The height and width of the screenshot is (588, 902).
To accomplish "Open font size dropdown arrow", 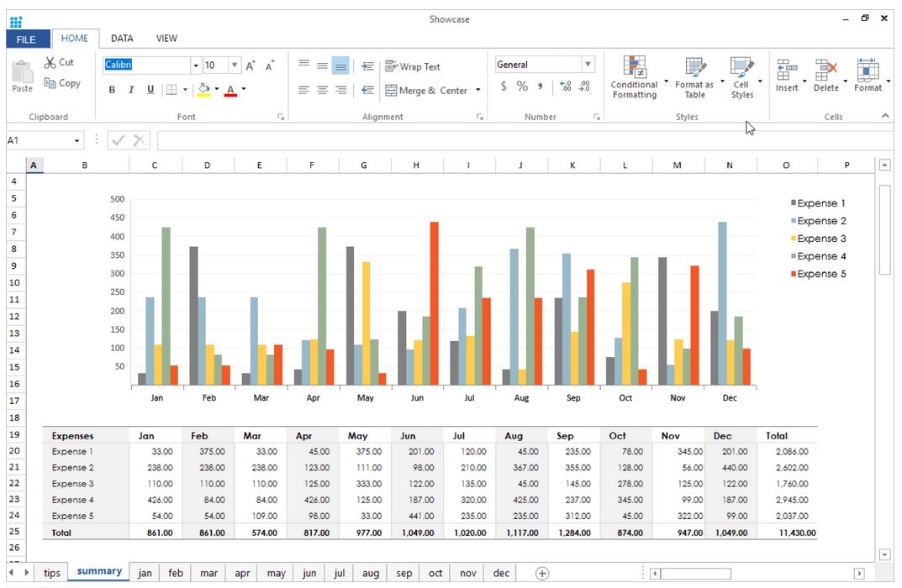I will pyautogui.click(x=235, y=66).
